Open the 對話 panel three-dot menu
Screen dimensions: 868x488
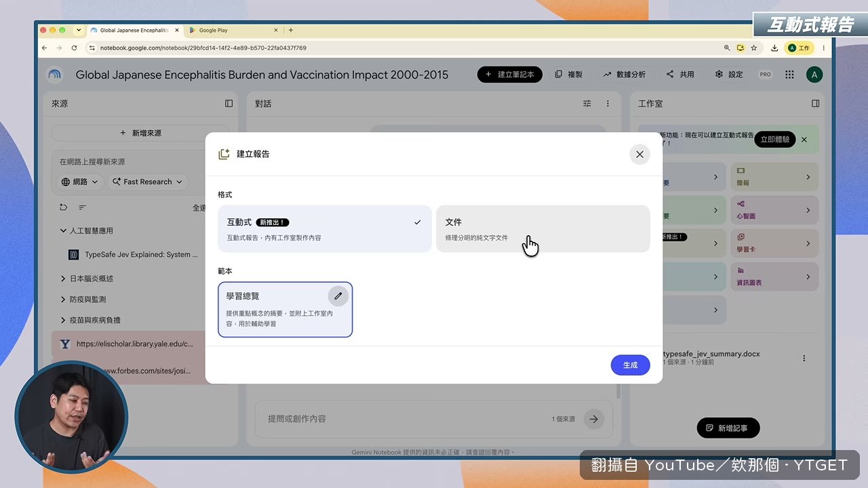pos(608,104)
